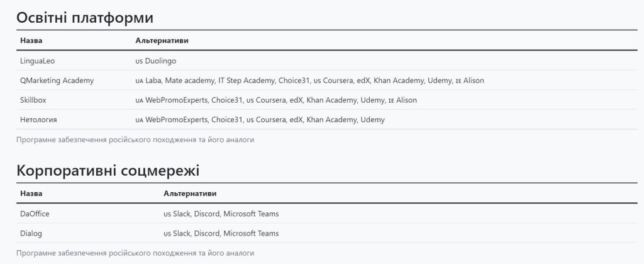Screen dimensions: 644x264
Task: Select Microsoft Teams in the DaOffice row
Action: [x=252, y=214]
